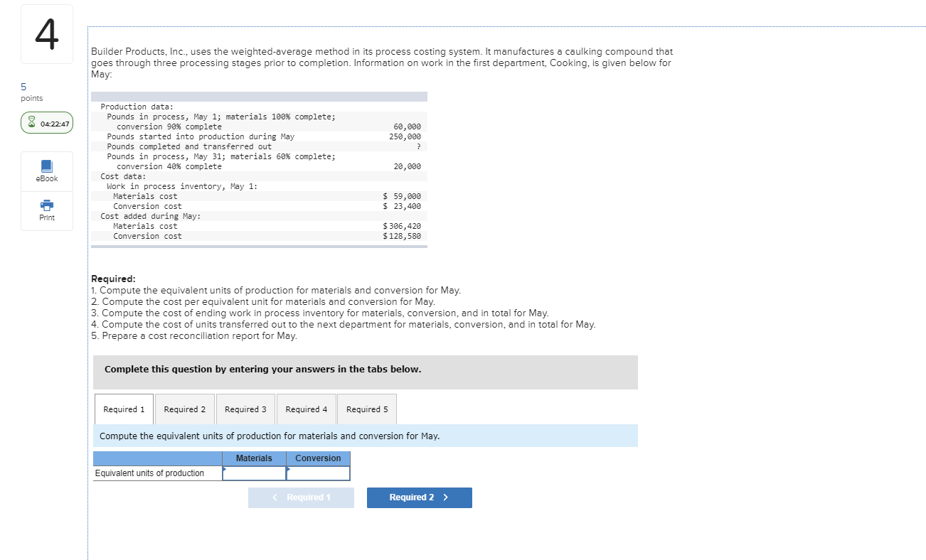This screenshot has height=560, width=926.
Task: Click the 5 points label
Action: [31, 92]
